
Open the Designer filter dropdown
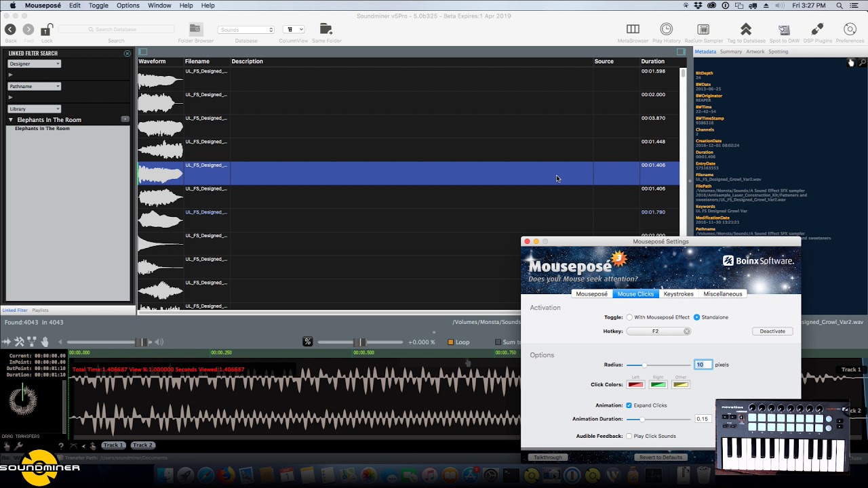(35, 64)
